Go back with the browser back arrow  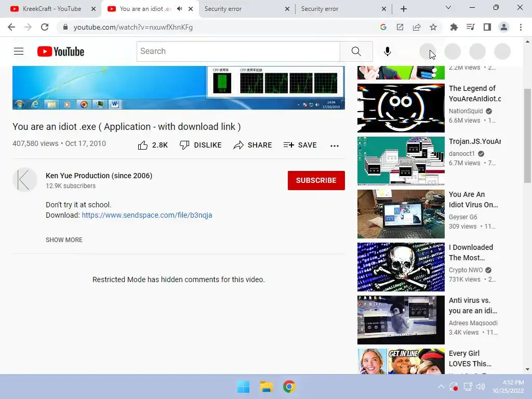click(11, 27)
